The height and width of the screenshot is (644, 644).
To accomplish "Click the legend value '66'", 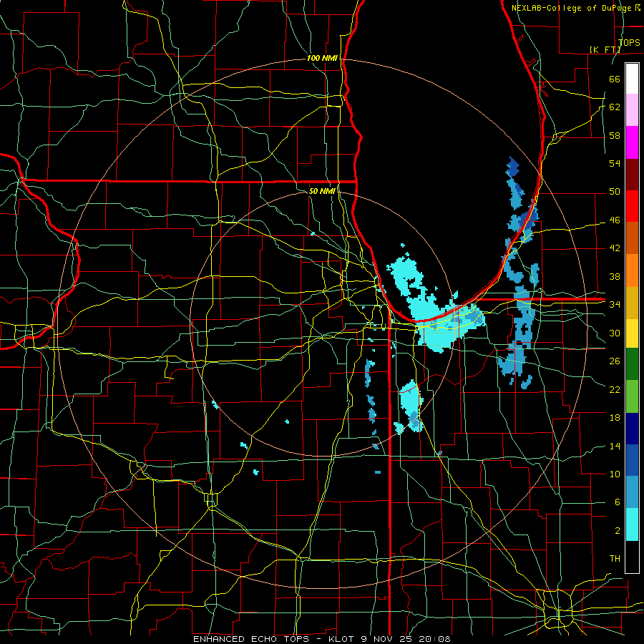I will coord(615,79).
